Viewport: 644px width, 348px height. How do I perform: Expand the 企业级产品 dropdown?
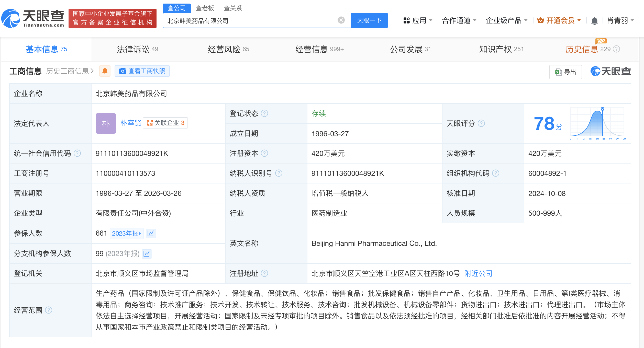click(x=507, y=20)
